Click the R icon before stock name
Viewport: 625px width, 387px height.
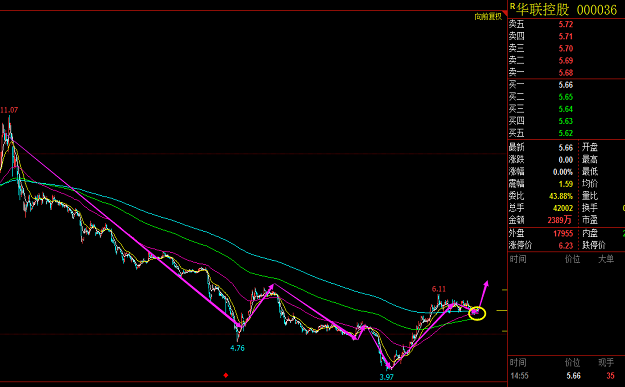point(512,6)
